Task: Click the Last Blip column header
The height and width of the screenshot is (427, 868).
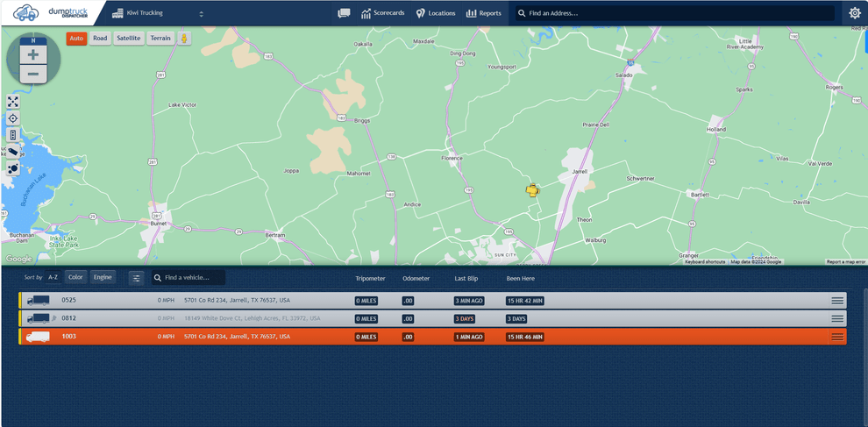Action: (x=466, y=278)
